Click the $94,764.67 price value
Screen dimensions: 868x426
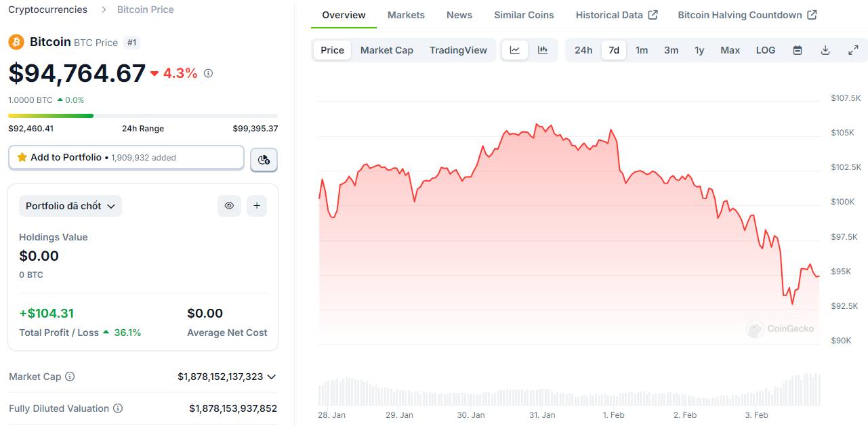pos(77,73)
